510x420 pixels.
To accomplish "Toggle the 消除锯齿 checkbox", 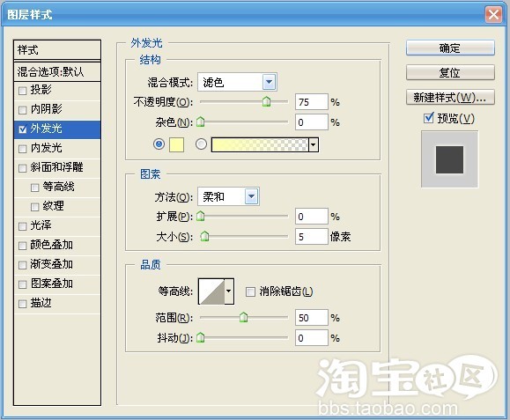I will (250, 291).
